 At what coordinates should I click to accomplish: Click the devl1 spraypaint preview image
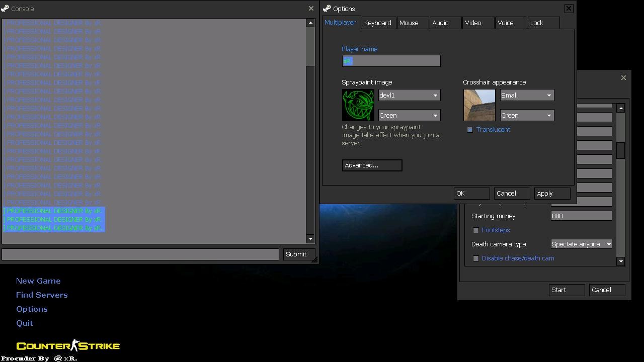click(358, 105)
